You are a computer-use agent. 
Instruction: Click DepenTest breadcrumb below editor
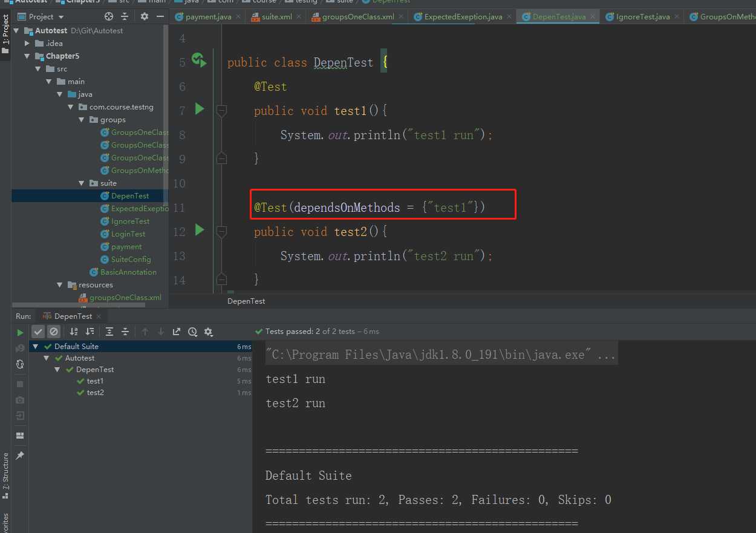point(246,301)
